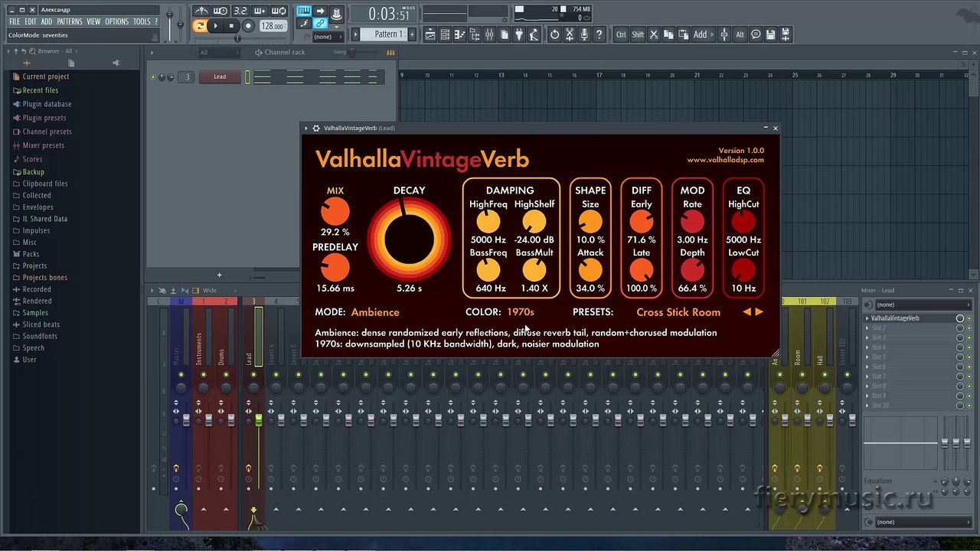Click COLOR 1970s selector

[x=521, y=312]
